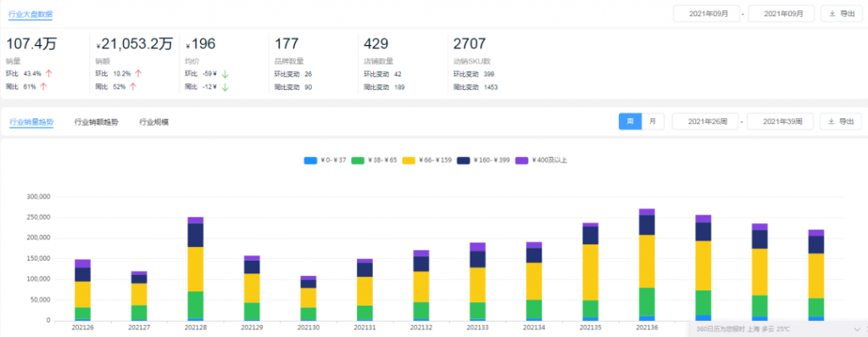Click the stacked bar for week 202130
The image size is (868, 337).
click(309, 298)
